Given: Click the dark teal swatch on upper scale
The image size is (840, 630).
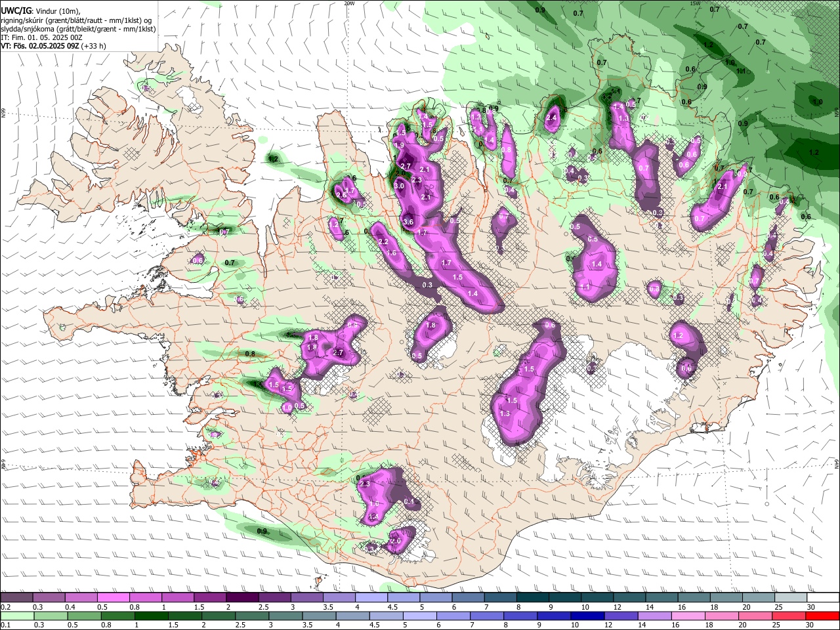Looking at the screenshot, I should tap(532, 598).
